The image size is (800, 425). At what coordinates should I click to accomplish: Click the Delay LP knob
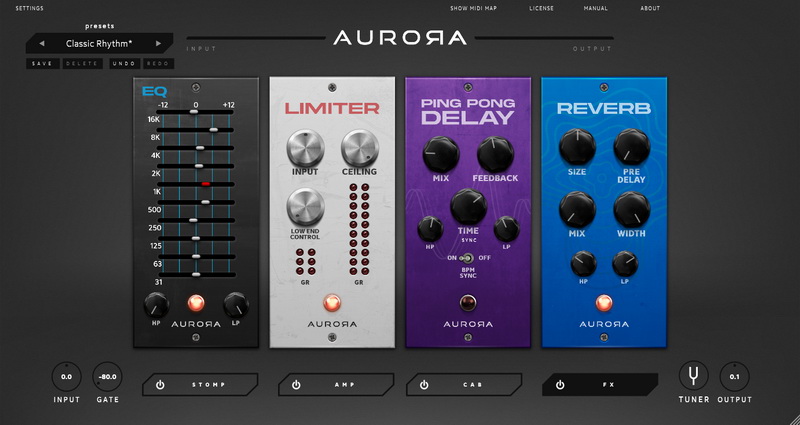[x=506, y=229]
